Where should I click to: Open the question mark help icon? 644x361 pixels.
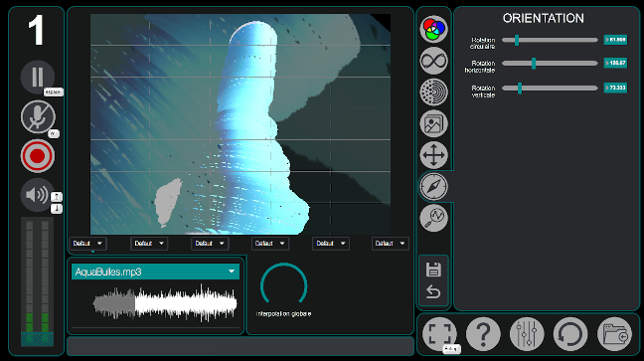coord(483,333)
